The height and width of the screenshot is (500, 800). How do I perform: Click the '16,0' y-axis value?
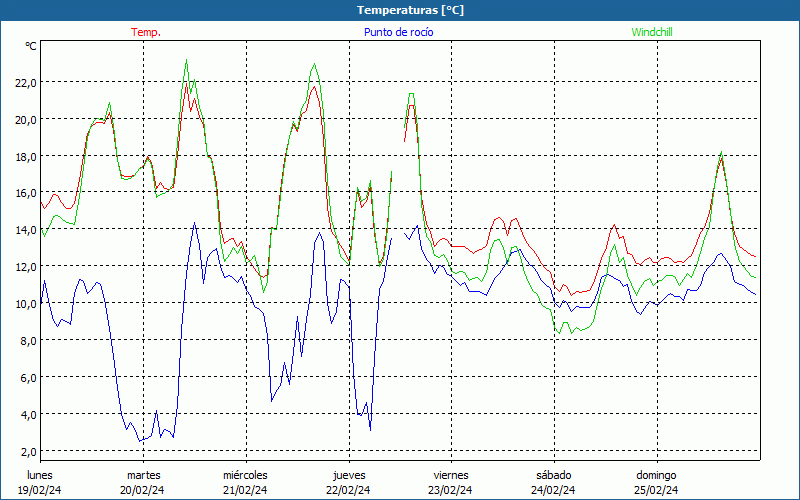tap(26, 193)
